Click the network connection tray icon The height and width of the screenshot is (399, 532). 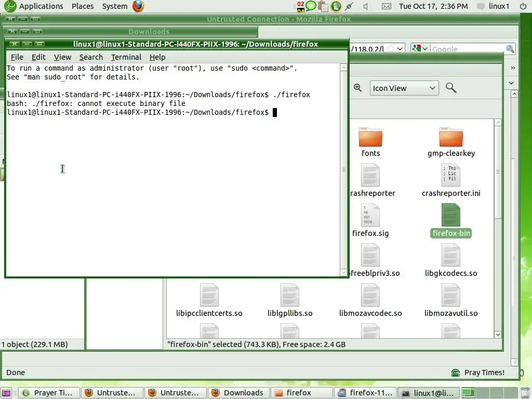tap(349, 6)
